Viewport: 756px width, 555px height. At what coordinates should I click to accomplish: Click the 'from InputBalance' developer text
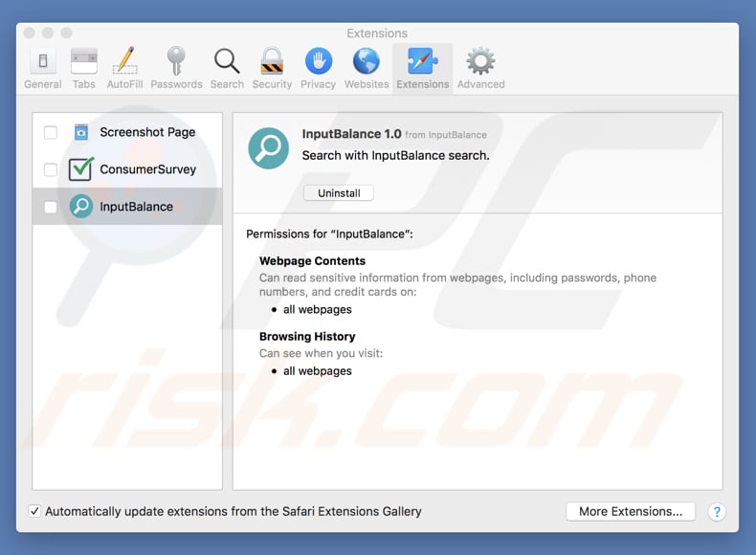point(446,135)
